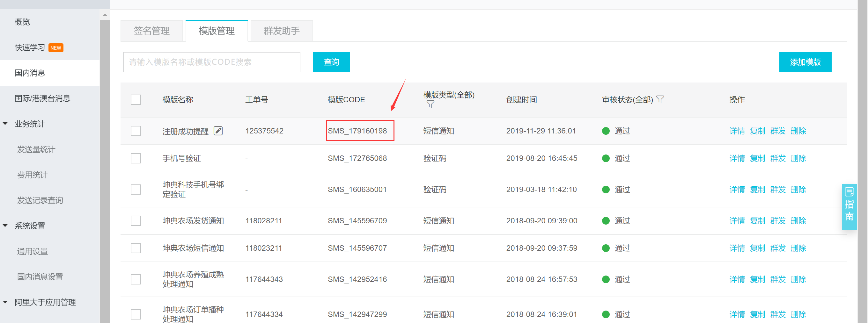Check the box for 坤典农场发货通知 row
This screenshot has height=323, width=868.
(136, 221)
